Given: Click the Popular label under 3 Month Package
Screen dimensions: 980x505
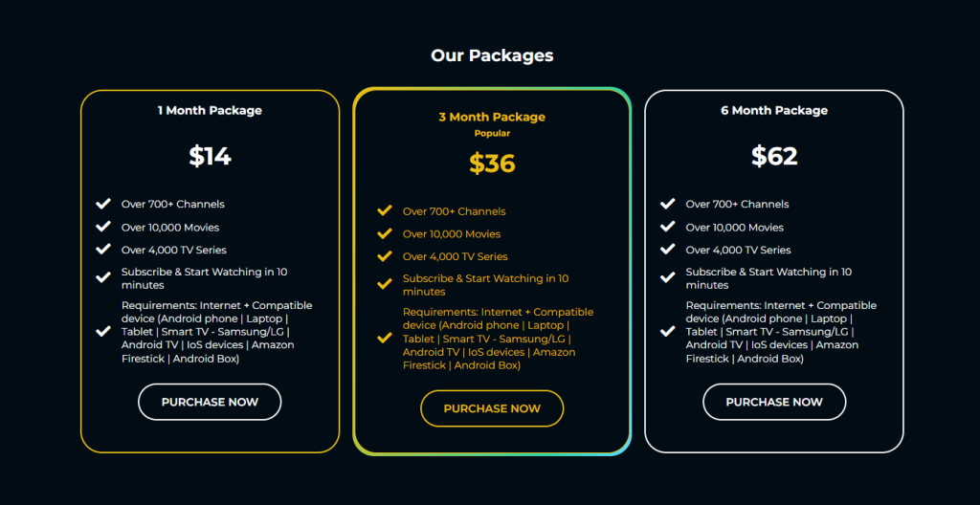Looking at the screenshot, I should (x=492, y=133).
